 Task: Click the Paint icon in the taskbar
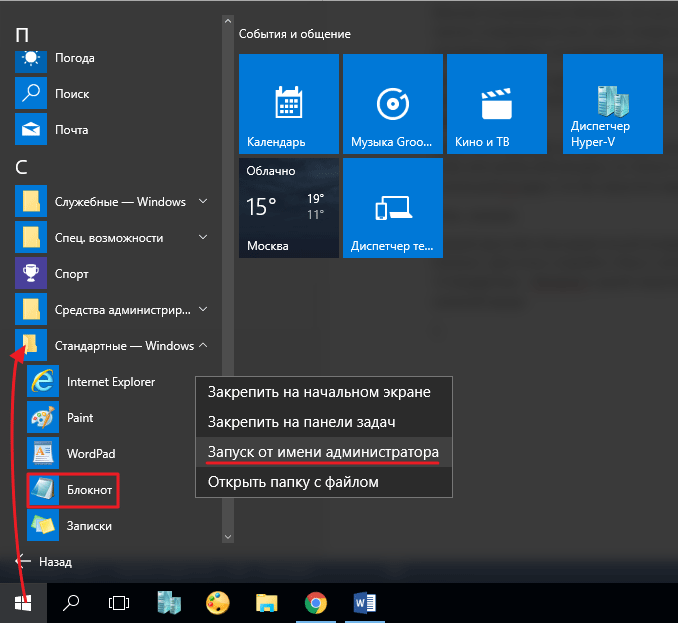217,603
